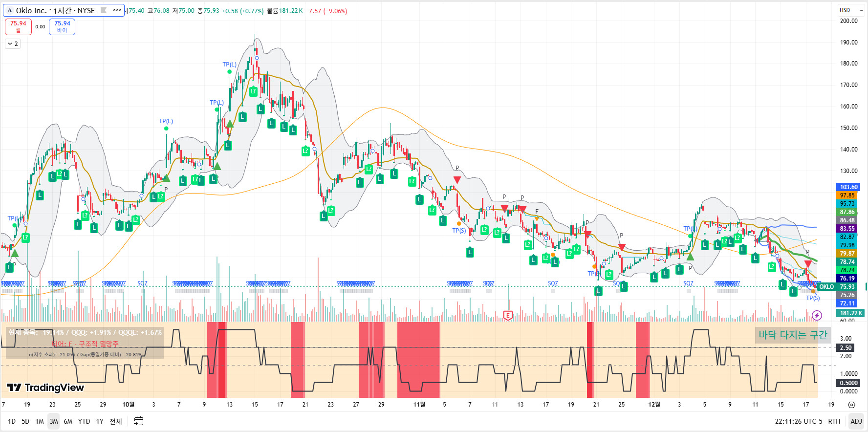
Task: Expand the collapsed indicators legend showing 2
Action: click(x=13, y=44)
